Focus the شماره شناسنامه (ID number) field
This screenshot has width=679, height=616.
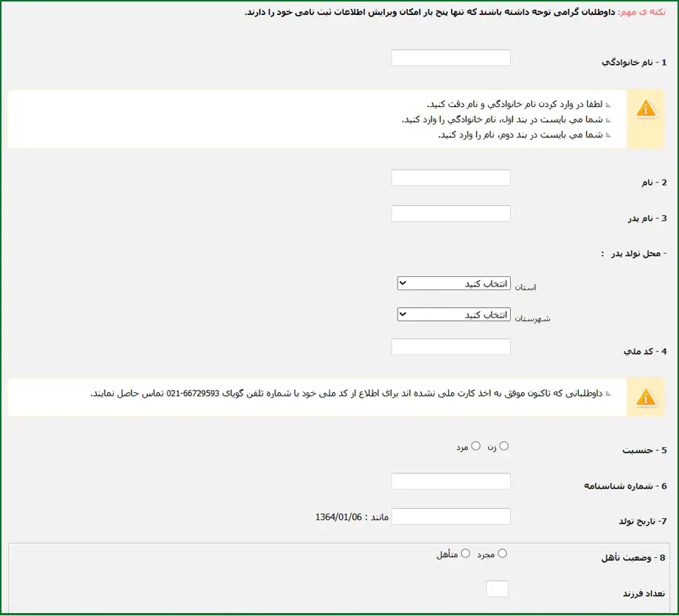(x=451, y=481)
